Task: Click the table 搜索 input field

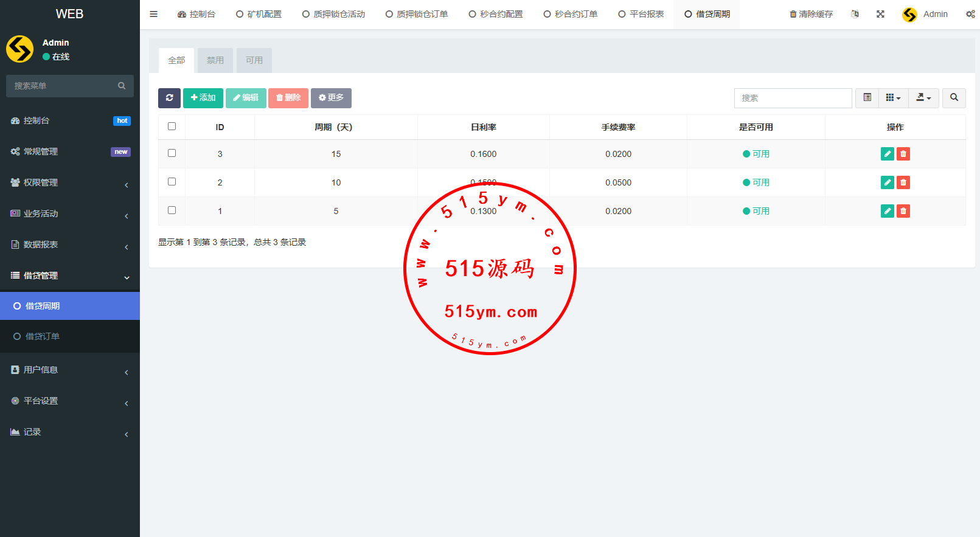Action: tap(793, 98)
